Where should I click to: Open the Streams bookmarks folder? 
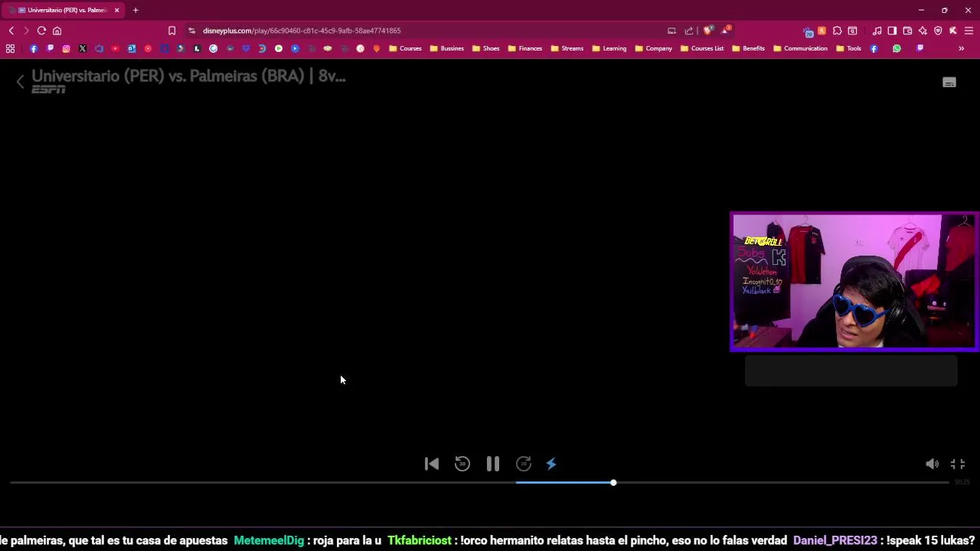(567, 48)
